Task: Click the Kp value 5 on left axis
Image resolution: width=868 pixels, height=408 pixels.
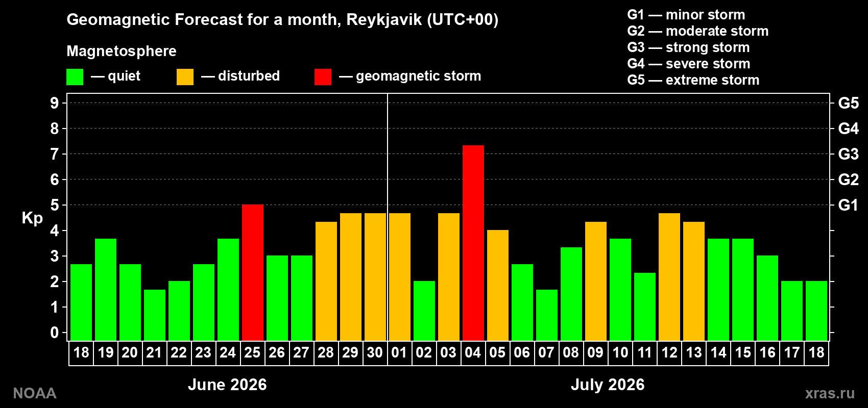Action: click(x=55, y=205)
